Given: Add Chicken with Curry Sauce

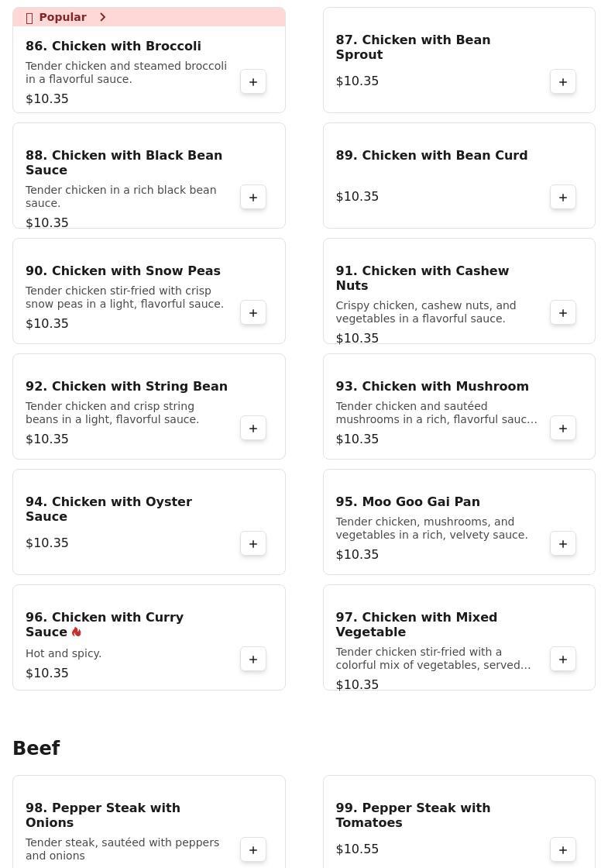Looking at the screenshot, I should [x=253, y=660].
